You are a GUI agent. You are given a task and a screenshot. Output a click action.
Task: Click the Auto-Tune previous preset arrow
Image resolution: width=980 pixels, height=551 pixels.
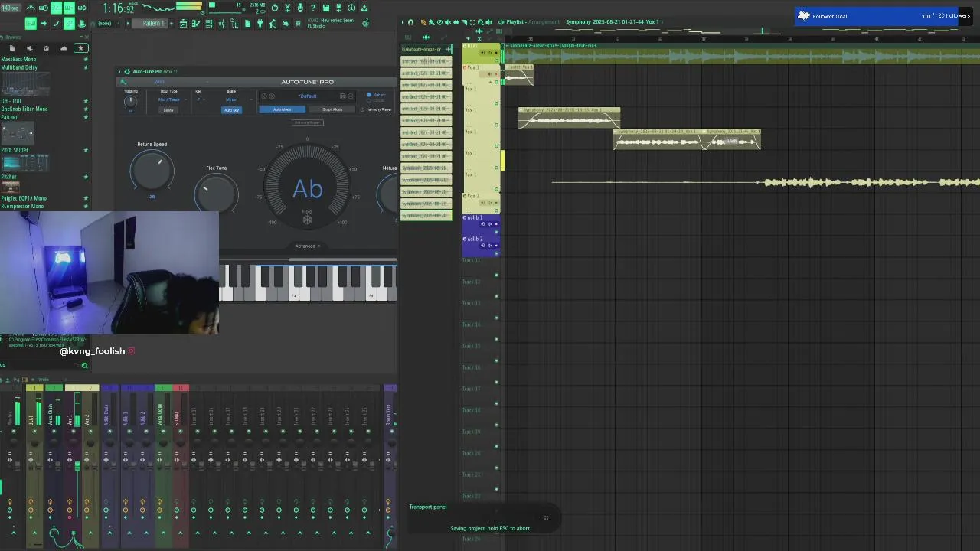coord(264,96)
